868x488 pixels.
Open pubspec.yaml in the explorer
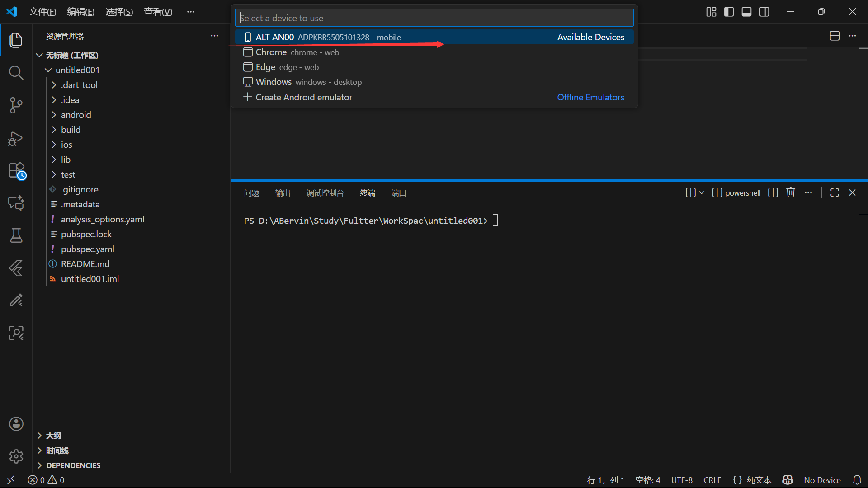coord(87,249)
